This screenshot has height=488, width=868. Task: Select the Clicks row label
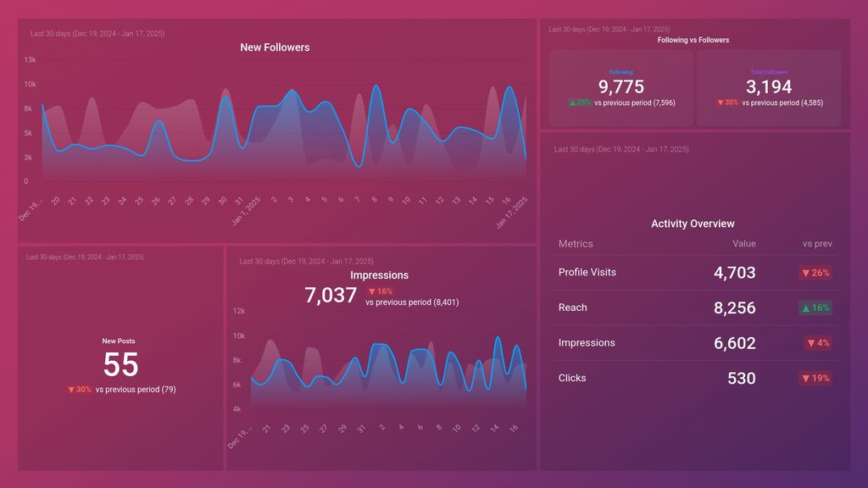pyautogui.click(x=572, y=378)
